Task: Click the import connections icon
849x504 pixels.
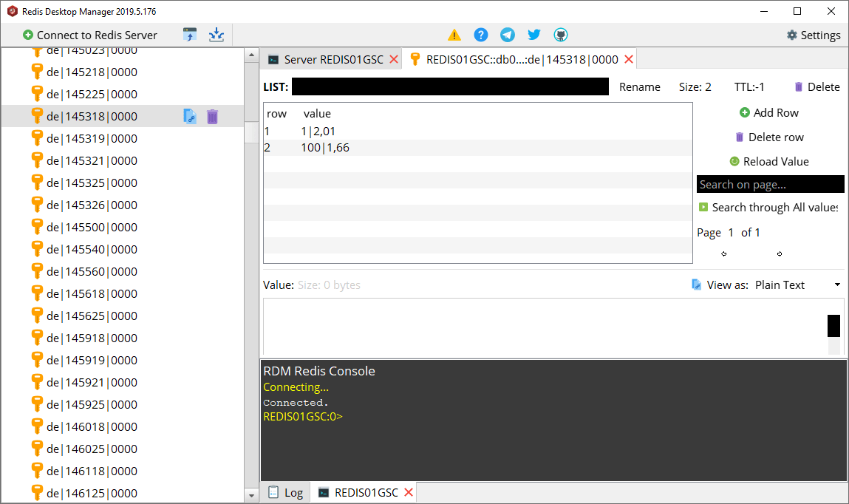Action: tap(190, 35)
